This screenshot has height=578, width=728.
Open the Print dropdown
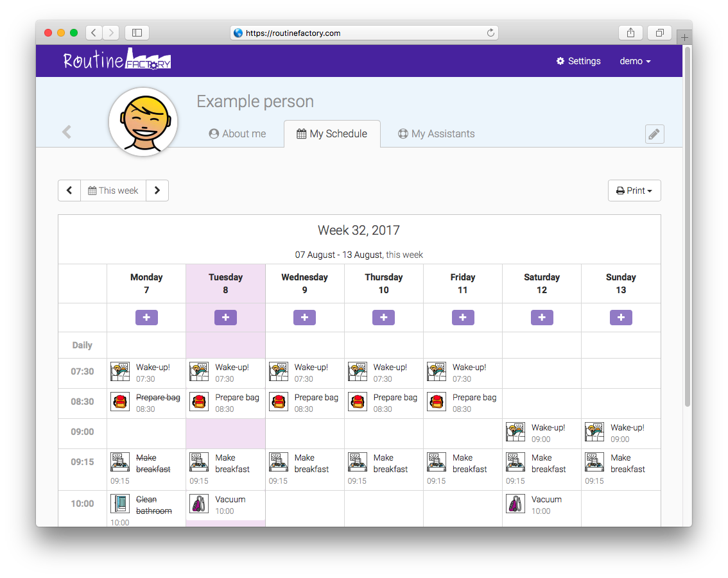point(634,191)
